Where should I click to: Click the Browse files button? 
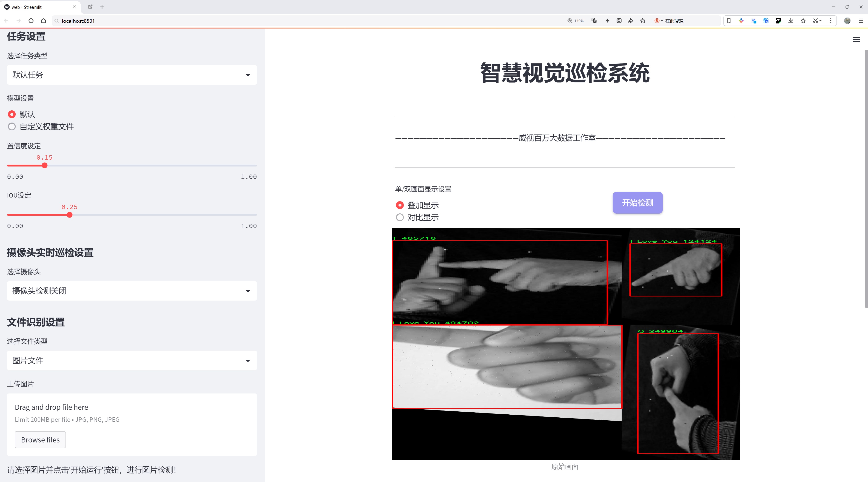click(40, 439)
